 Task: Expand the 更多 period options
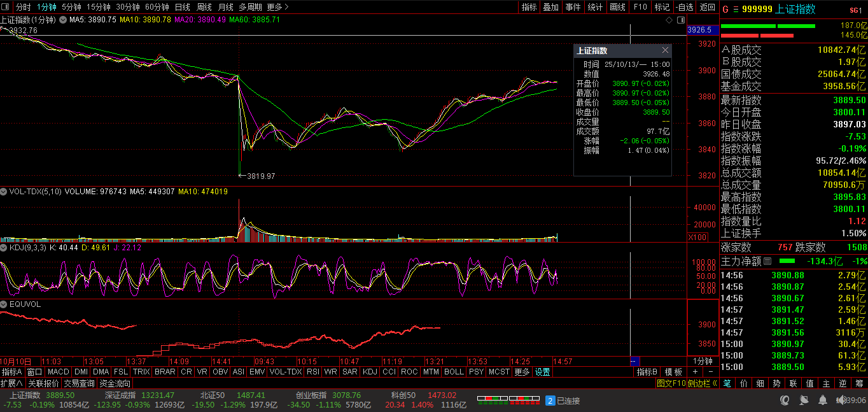(277, 7)
